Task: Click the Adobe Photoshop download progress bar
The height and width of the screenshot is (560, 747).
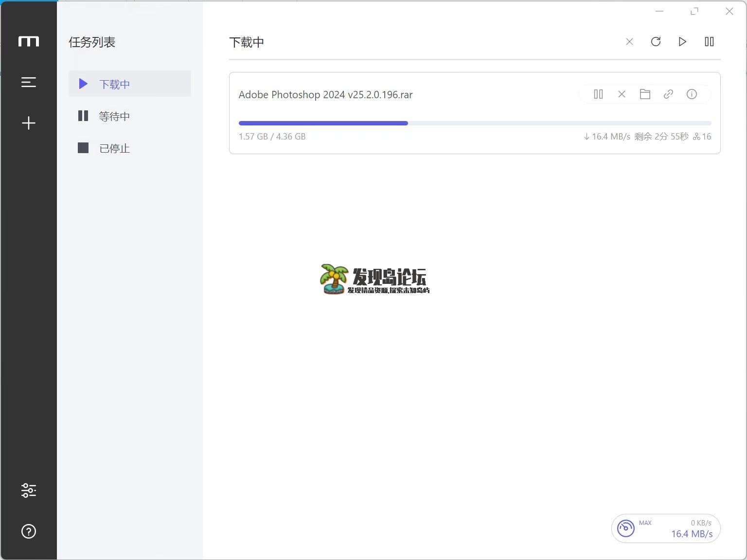Action: pos(475,123)
